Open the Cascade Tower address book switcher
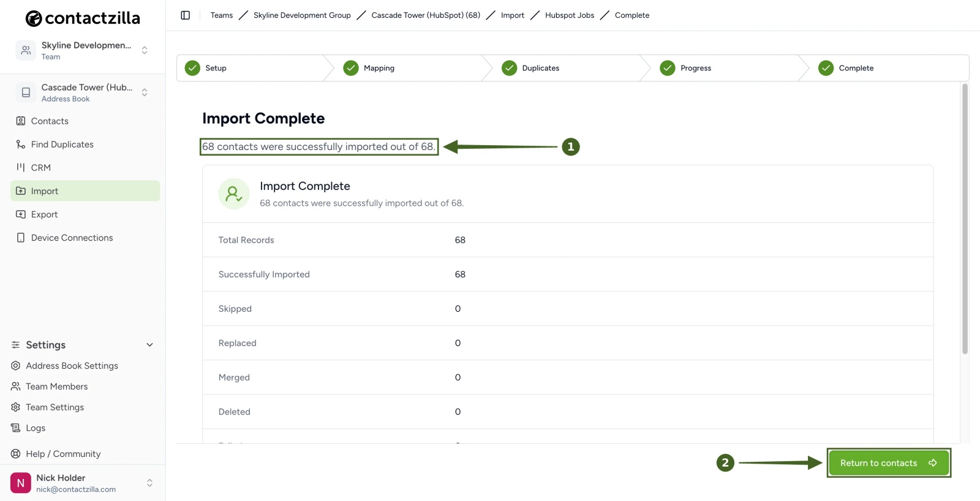 tap(145, 92)
